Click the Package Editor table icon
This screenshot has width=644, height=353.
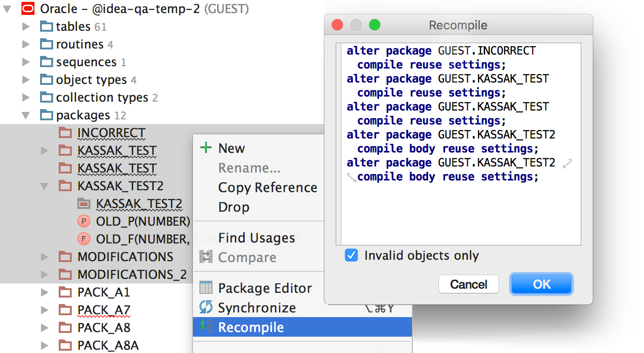(x=206, y=288)
